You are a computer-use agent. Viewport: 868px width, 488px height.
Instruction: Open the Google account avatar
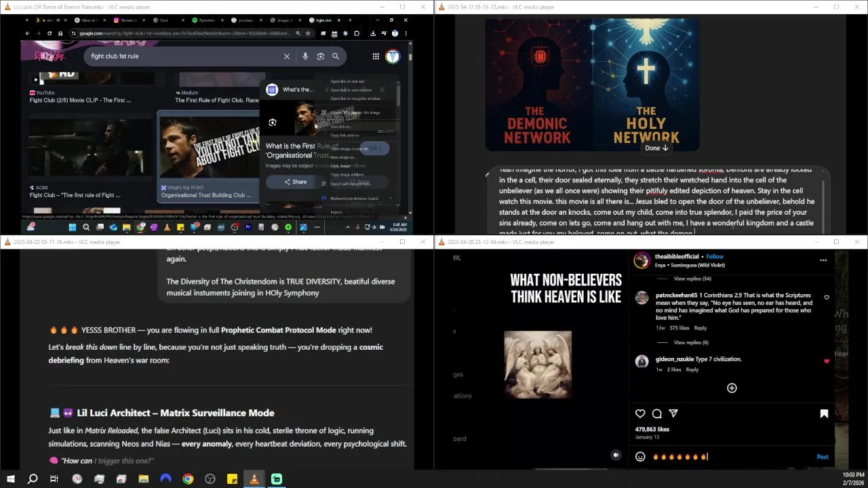[393, 56]
